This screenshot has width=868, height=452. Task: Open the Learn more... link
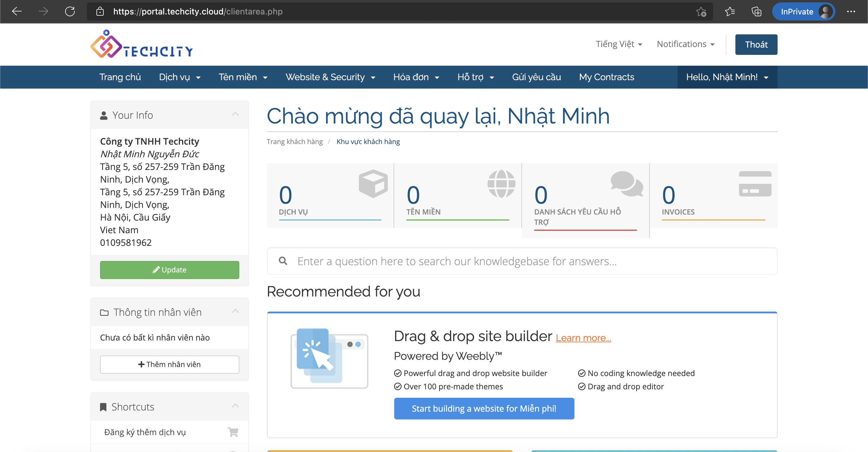coord(583,338)
